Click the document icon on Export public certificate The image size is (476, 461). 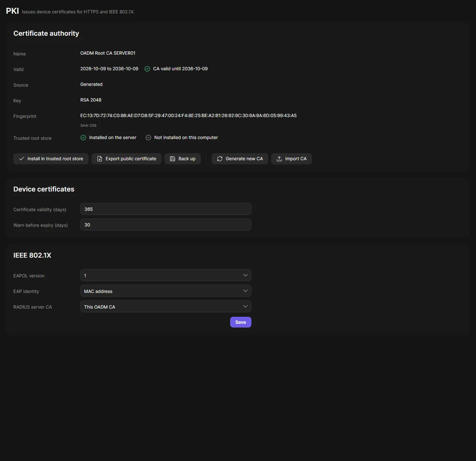(x=100, y=159)
